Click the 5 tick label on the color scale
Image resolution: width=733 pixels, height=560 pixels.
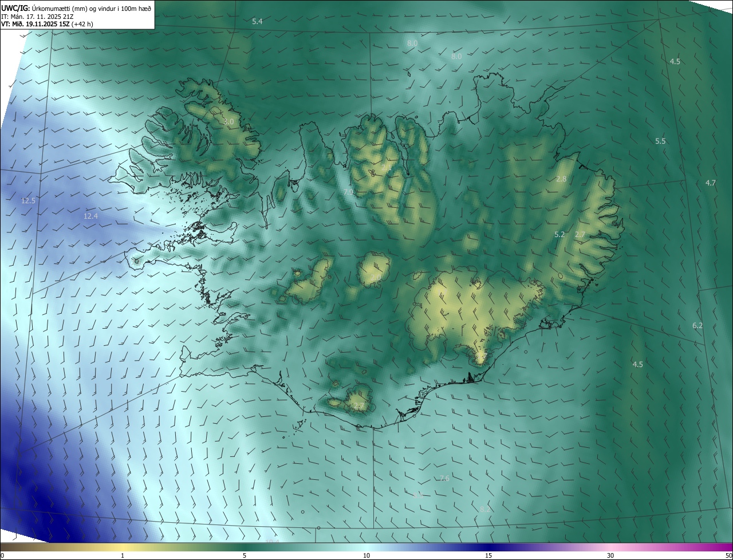[245, 556]
